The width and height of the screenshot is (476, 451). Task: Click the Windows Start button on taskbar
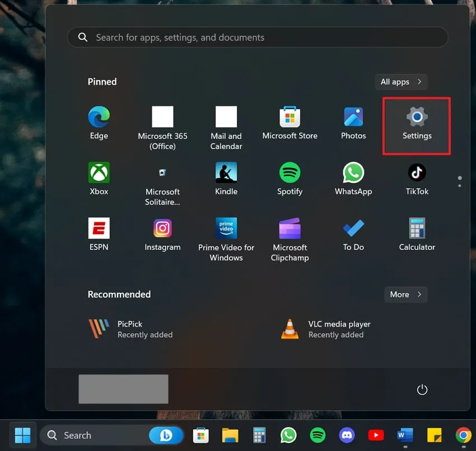[x=23, y=435]
